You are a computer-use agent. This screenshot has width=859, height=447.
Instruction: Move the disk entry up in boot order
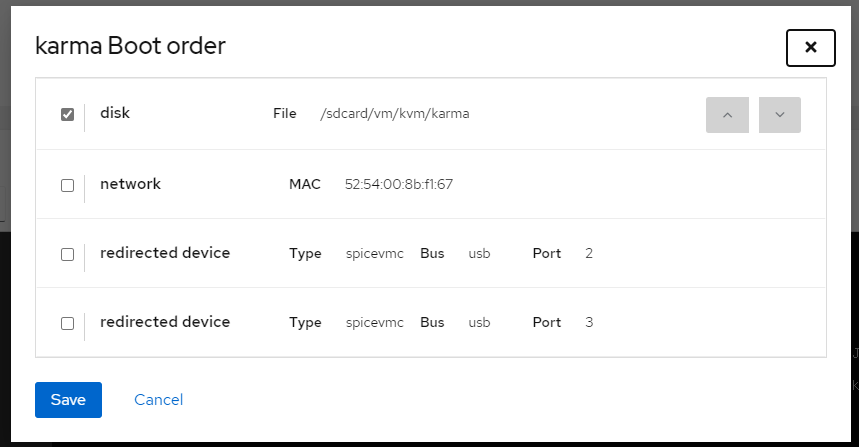[x=727, y=115]
